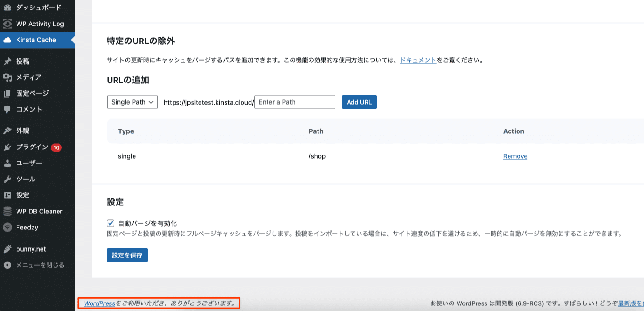Remove the /shop cache exclusion path
Image resolution: width=644 pixels, height=311 pixels.
515,156
